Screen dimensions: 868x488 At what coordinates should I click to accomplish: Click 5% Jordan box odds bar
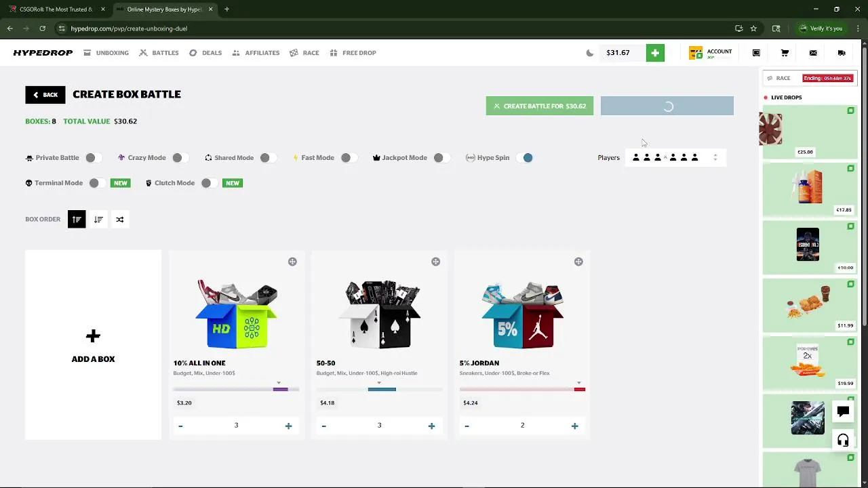click(522, 389)
